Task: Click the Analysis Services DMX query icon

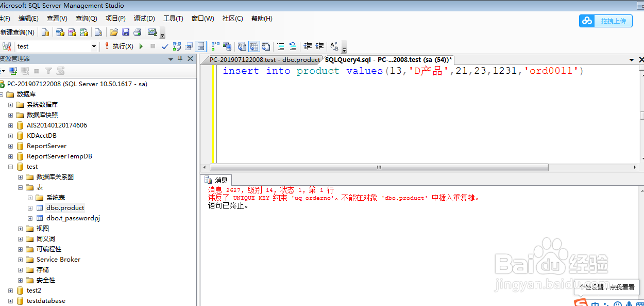Action: (x=72, y=32)
